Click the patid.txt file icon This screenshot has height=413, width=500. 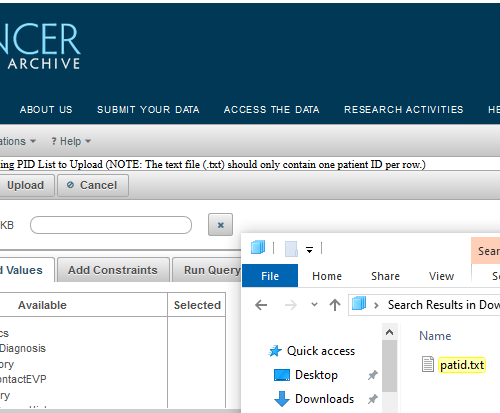pos(428,364)
